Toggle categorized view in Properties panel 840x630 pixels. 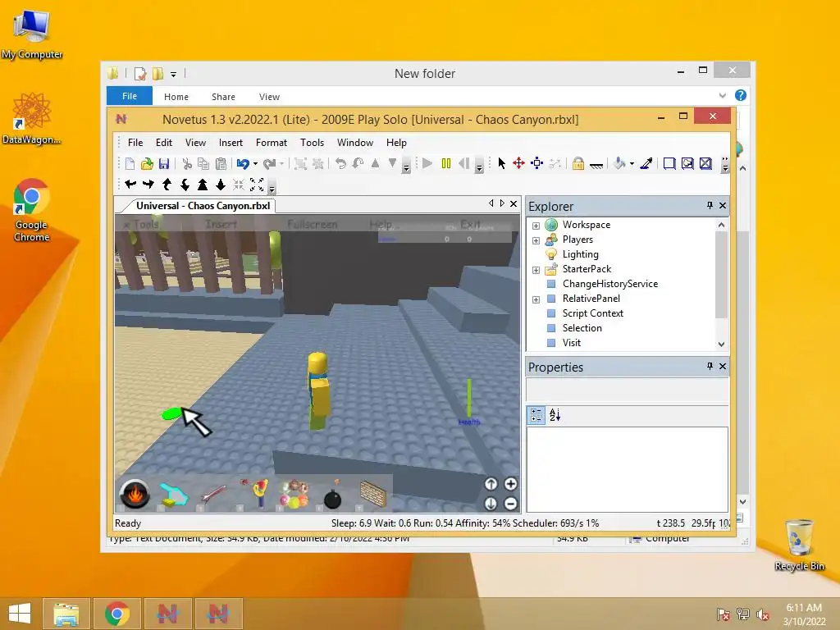click(536, 414)
